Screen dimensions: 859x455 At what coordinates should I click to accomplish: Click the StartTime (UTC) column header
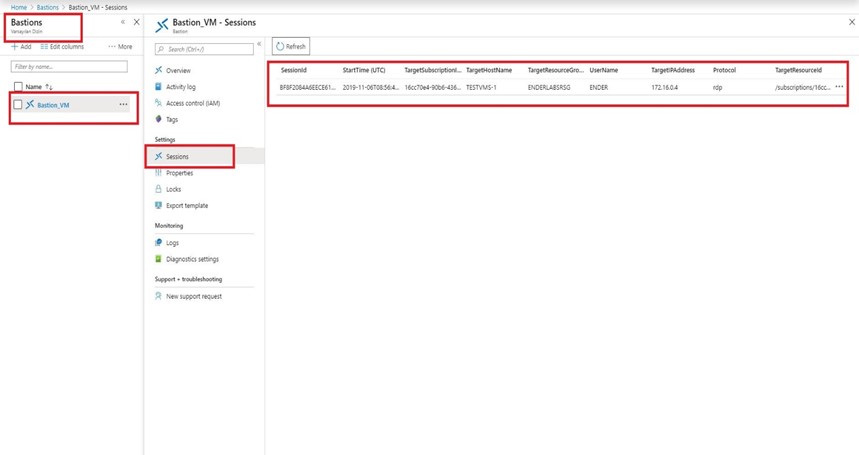coord(364,70)
